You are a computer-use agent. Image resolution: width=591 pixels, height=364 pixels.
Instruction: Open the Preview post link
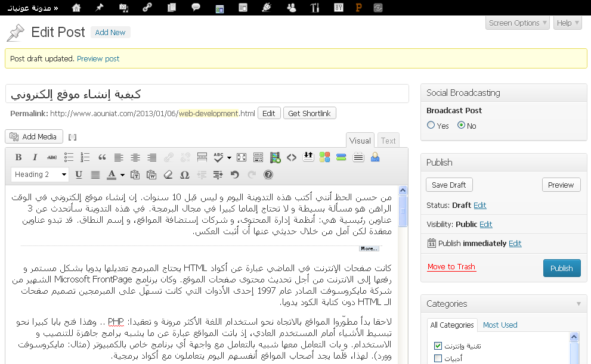point(98,59)
